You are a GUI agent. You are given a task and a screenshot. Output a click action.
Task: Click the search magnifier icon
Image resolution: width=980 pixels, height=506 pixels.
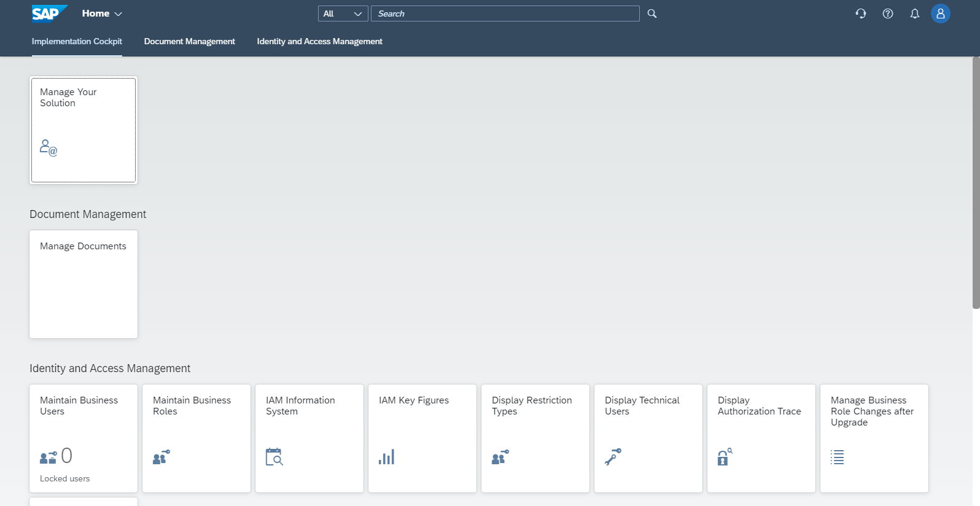click(x=652, y=14)
